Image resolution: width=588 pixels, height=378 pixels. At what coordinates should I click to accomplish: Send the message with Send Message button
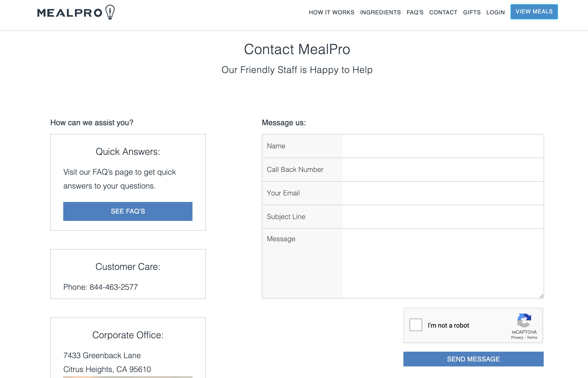tap(473, 359)
